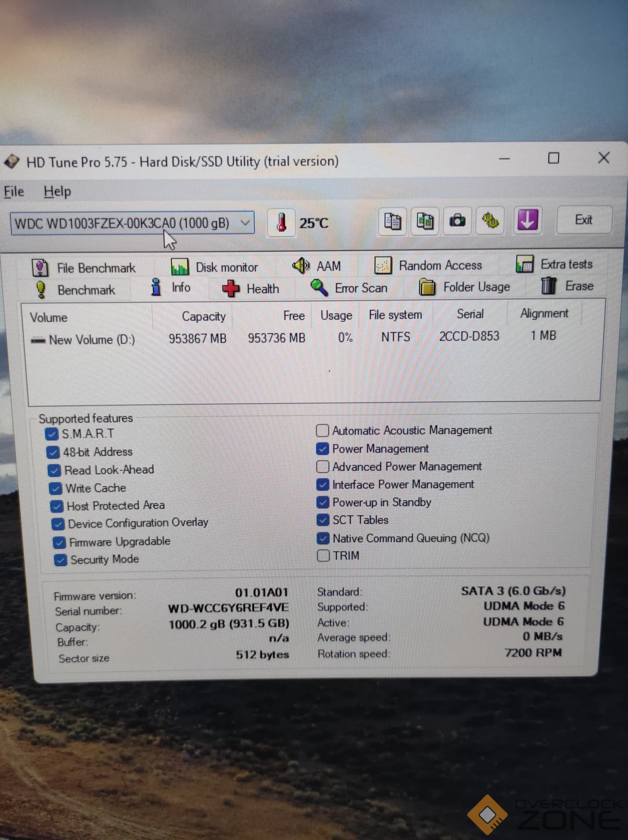Sort by the Capacity column header
This screenshot has width=628, height=840.
pos(204,317)
